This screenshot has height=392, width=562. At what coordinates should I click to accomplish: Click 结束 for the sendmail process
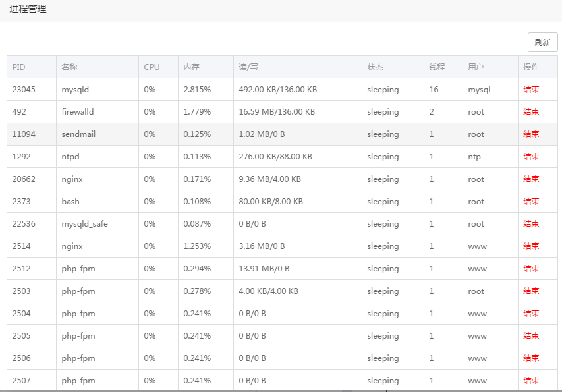(x=531, y=134)
